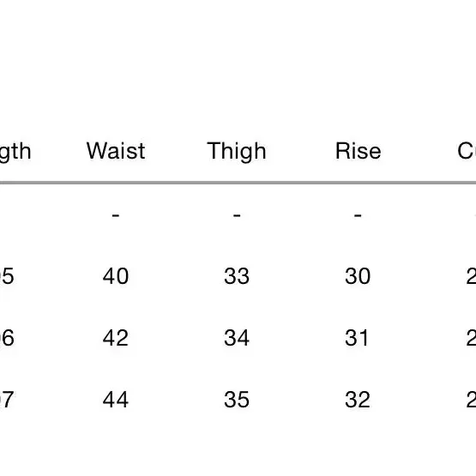Viewport: 476px width, 476px height.
Task: Select the Thigh value 34
Action: point(237,338)
